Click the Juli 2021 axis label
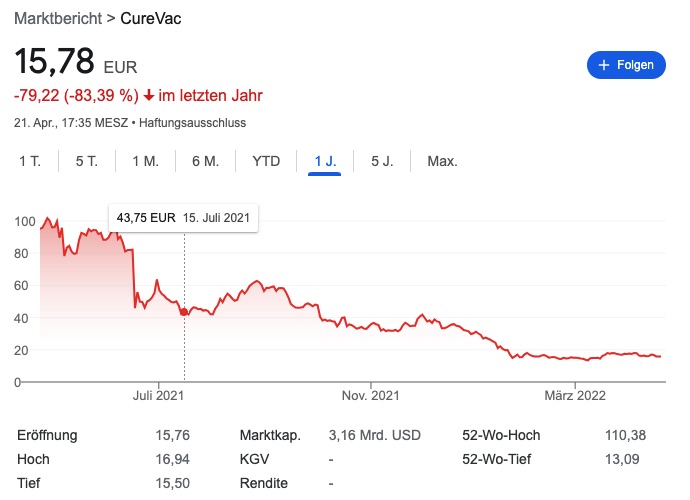 tap(158, 396)
